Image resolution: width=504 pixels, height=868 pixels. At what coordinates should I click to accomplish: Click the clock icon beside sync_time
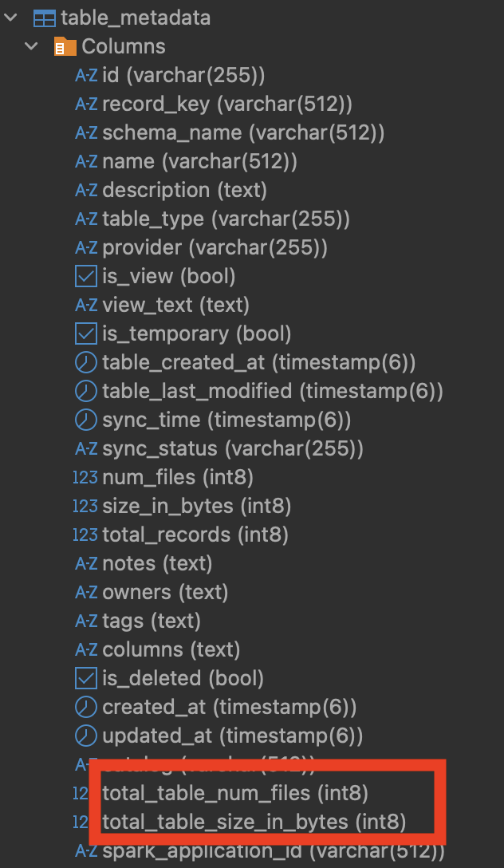click(86, 420)
